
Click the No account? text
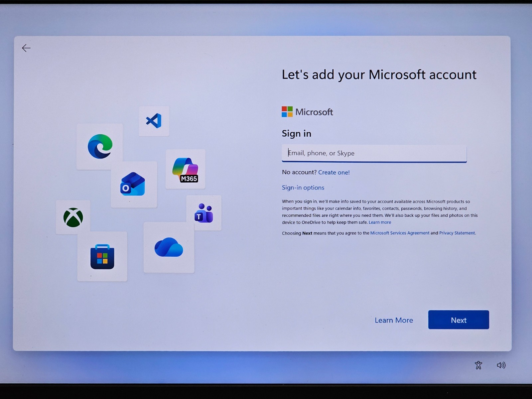point(299,172)
